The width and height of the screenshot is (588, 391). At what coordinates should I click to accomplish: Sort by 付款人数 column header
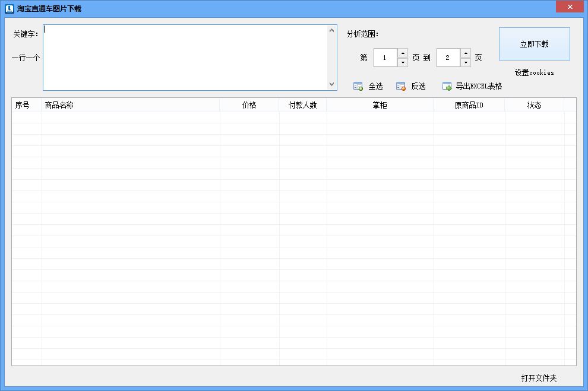pos(303,105)
